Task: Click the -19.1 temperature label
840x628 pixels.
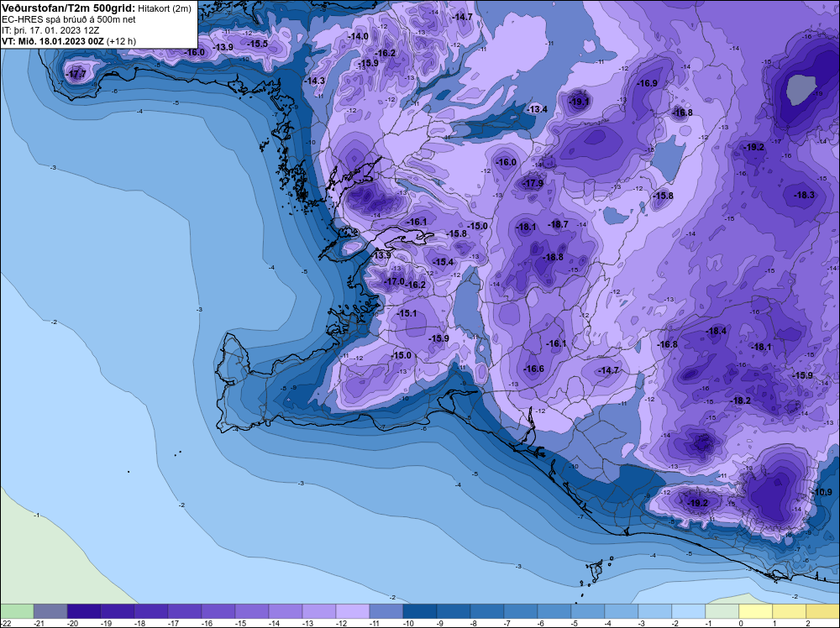Action: click(x=579, y=102)
